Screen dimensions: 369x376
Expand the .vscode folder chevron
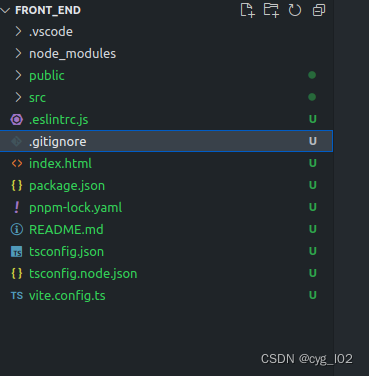pos(18,31)
